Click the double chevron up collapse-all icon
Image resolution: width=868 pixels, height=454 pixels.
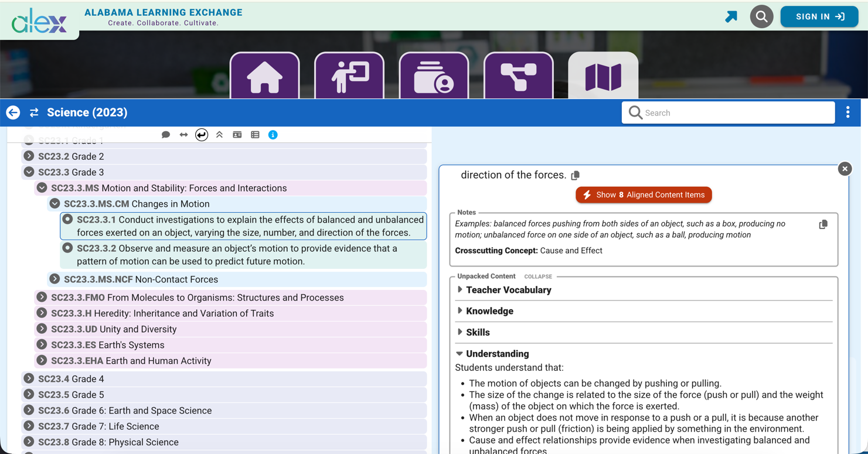coord(219,135)
